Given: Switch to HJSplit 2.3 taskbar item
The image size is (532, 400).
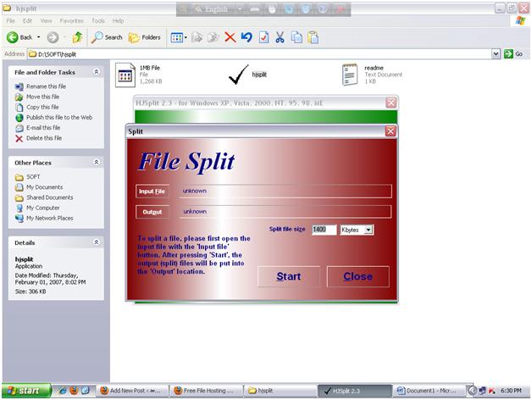Looking at the screenshot, I should tap(355, 391).
